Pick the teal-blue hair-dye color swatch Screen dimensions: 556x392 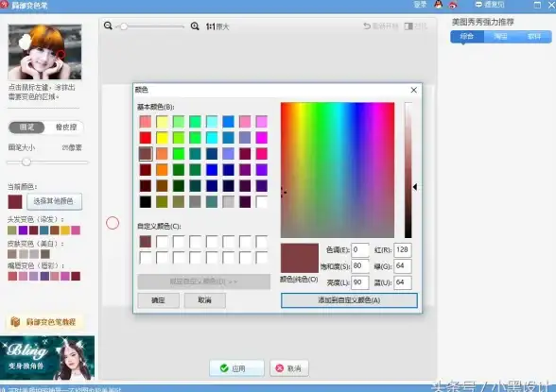pyautogui.click(x=43, y=230)
